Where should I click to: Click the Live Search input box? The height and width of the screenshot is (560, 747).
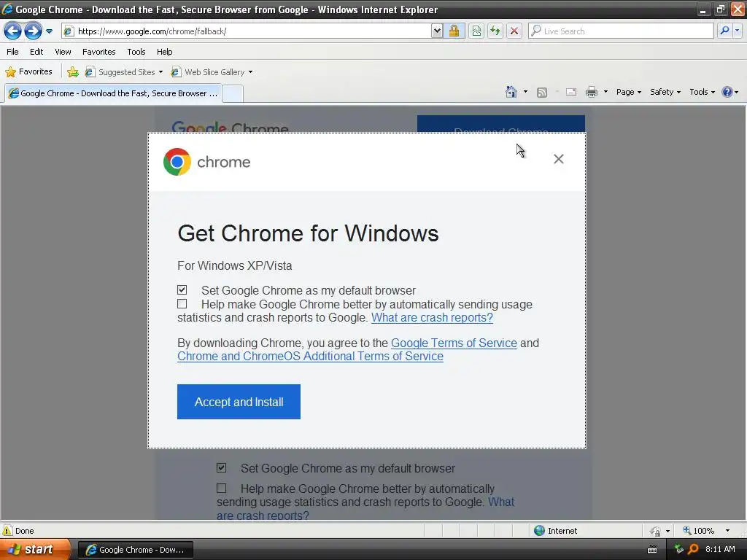(x=621, y=31)
